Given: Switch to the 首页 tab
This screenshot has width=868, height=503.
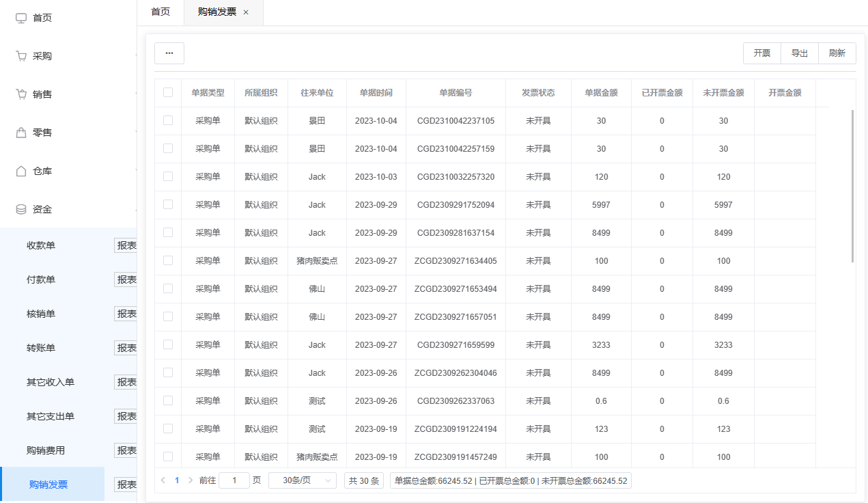Looking at the screenshot, I should pos(160,12).
